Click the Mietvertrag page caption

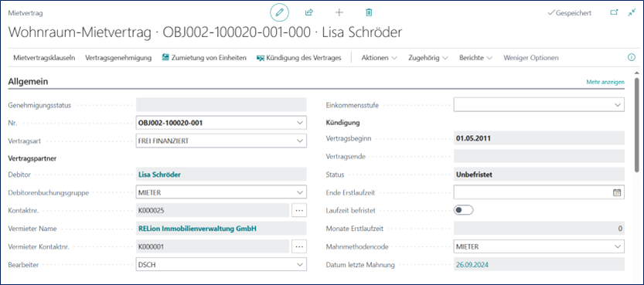pyautogui.click(x=26, y=13)
